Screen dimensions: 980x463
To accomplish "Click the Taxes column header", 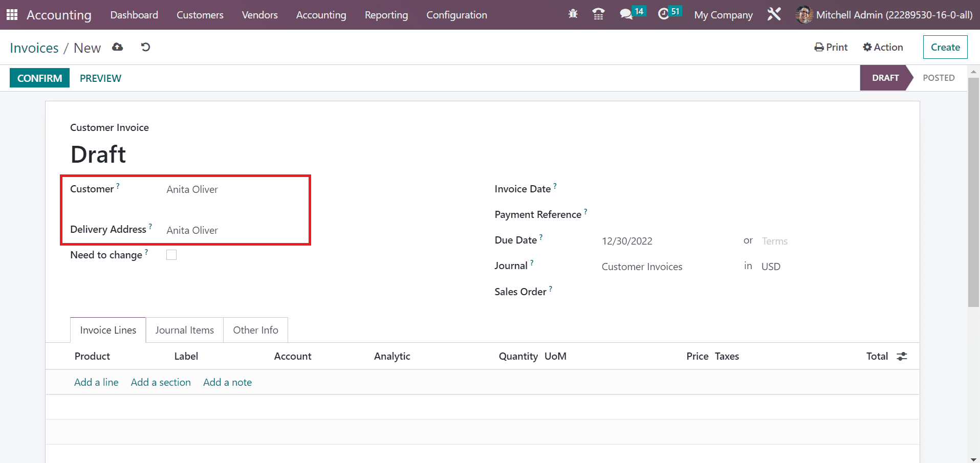I will click(727, 356).
